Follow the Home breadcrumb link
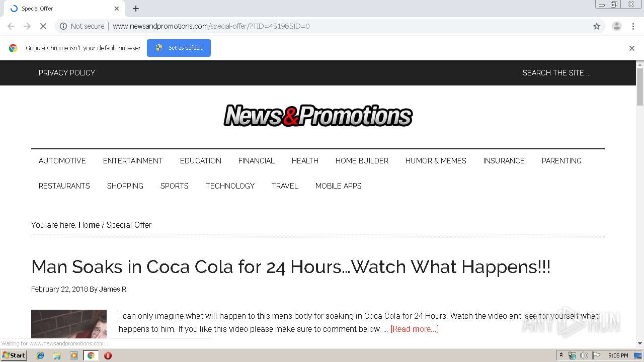 (89, 225)
